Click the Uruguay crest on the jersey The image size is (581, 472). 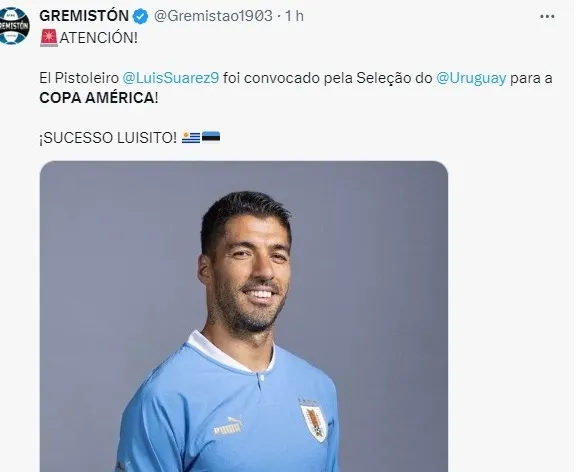click(313, 422)
